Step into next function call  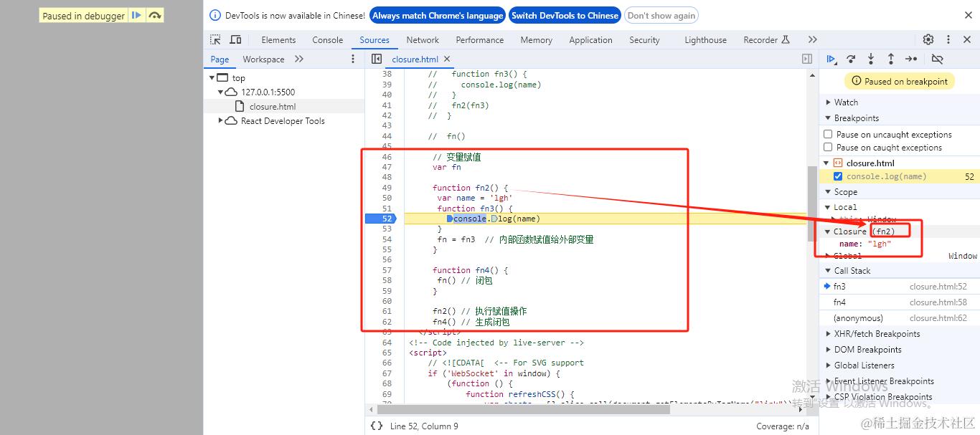(x=871, y=59)
